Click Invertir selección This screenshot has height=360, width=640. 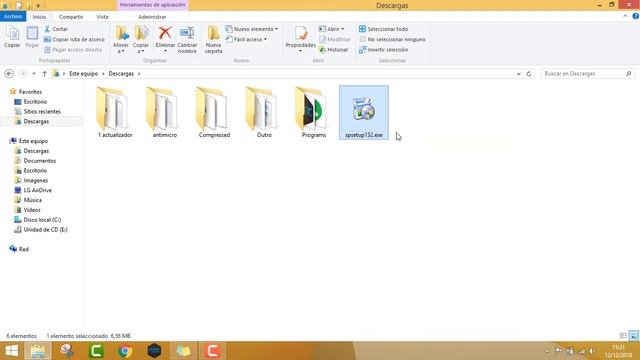pos(383,49)
